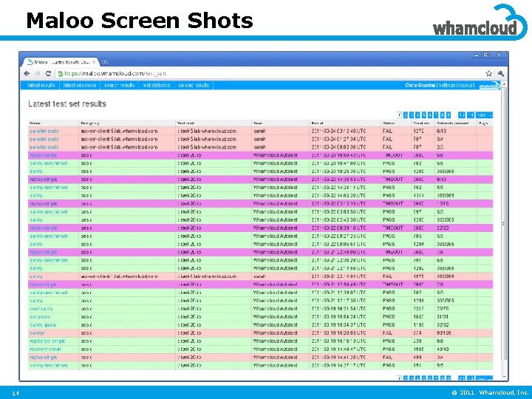Click the address bar URL field

pos(271,74)
